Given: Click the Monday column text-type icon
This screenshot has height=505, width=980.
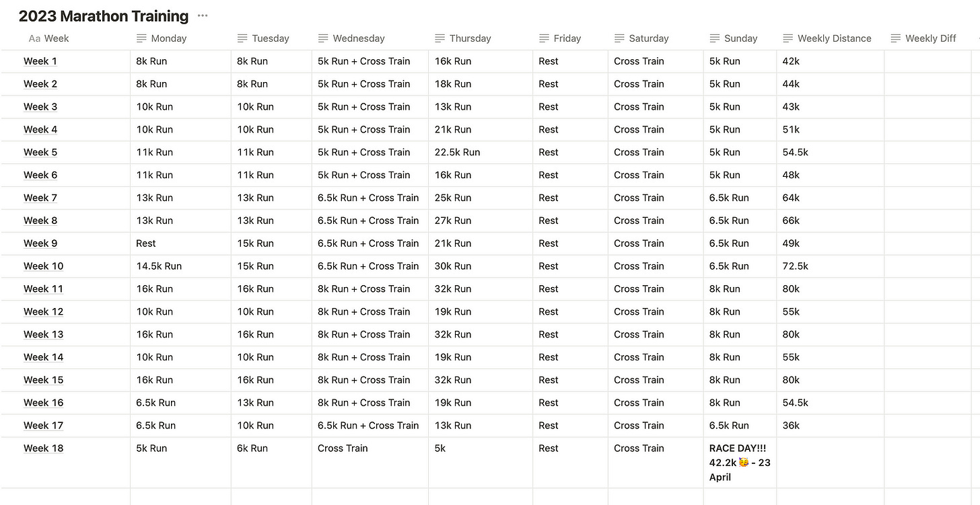Looking at the screenshot, I should point(141,38).
